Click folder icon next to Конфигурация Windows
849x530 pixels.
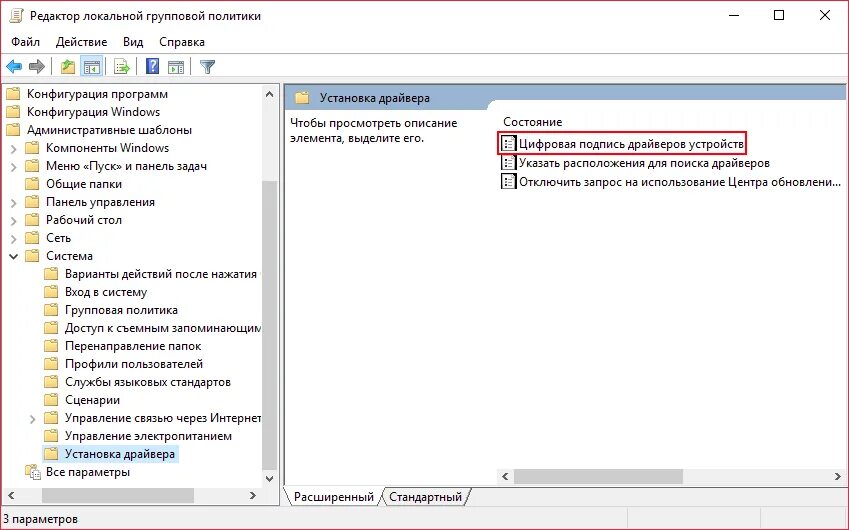tap(13, 112)
